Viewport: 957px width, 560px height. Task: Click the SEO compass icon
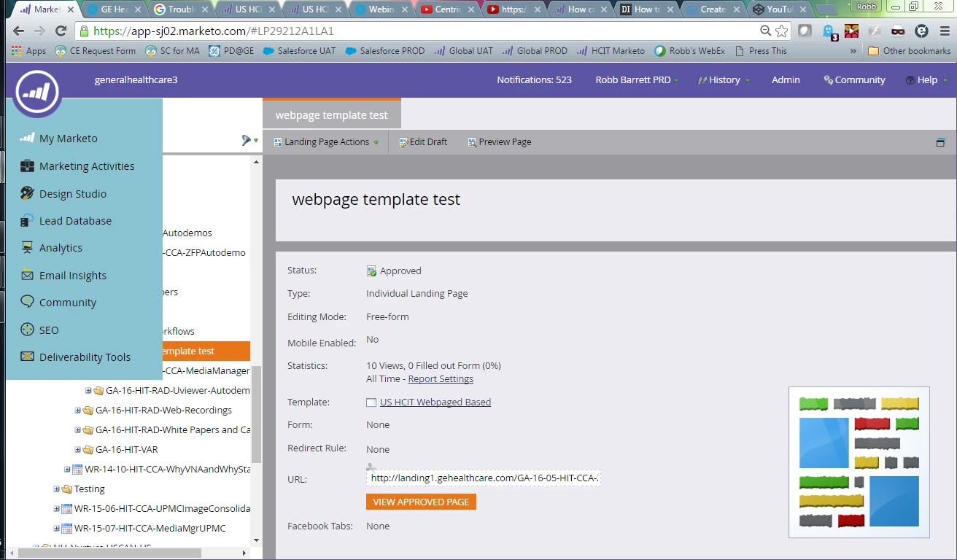point(27,330)
